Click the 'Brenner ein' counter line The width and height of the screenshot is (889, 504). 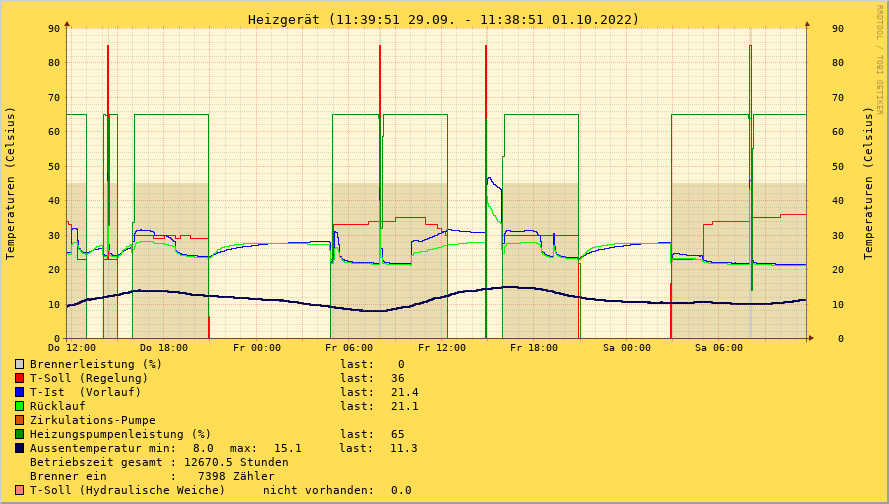pyautogui.click(x=153, y=476)
